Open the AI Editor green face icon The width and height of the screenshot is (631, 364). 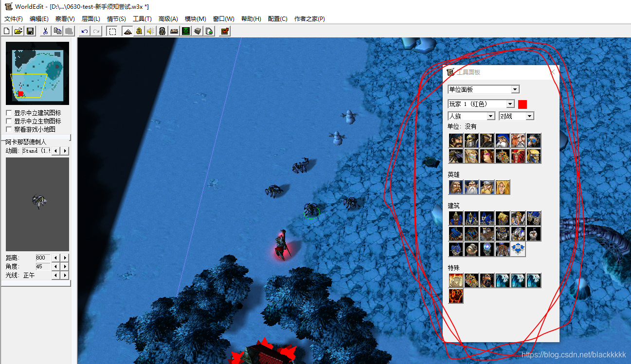(185, 31)
